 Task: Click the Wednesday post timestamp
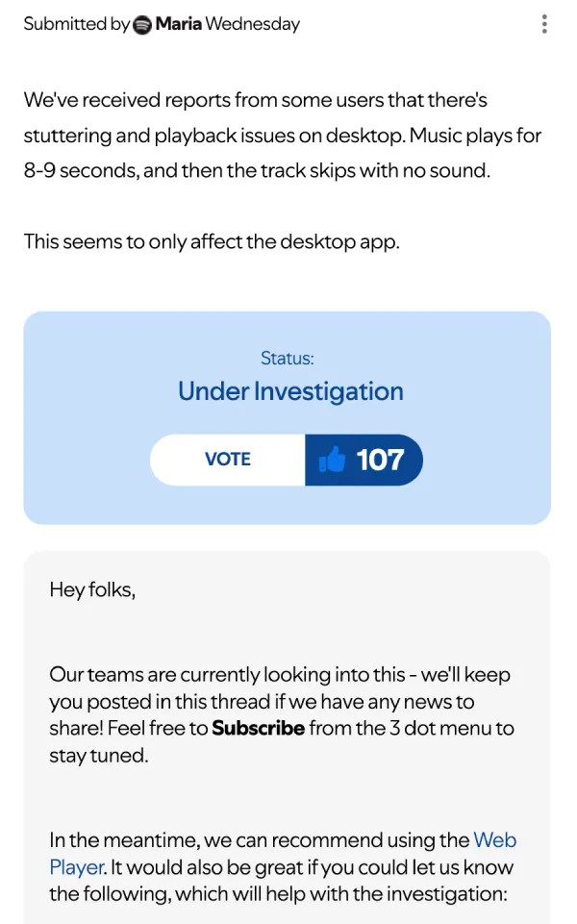point(253,24)
